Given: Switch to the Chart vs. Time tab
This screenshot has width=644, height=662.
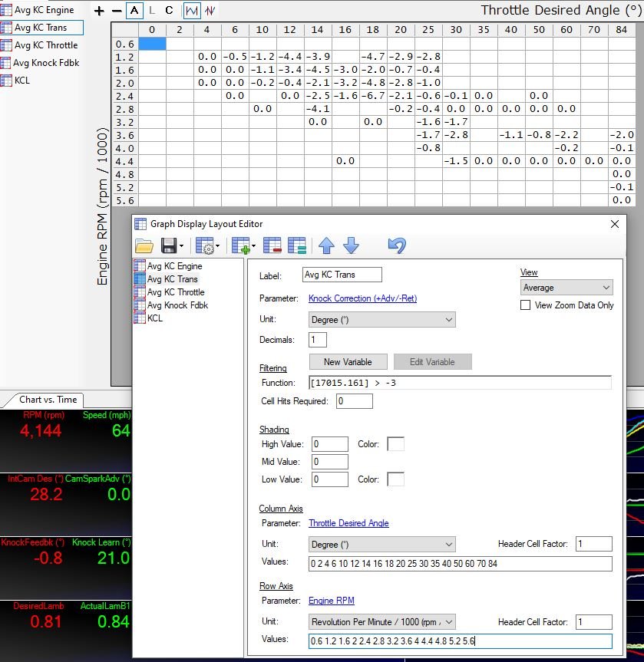Looking at the screenshot, I should [48, 400].
